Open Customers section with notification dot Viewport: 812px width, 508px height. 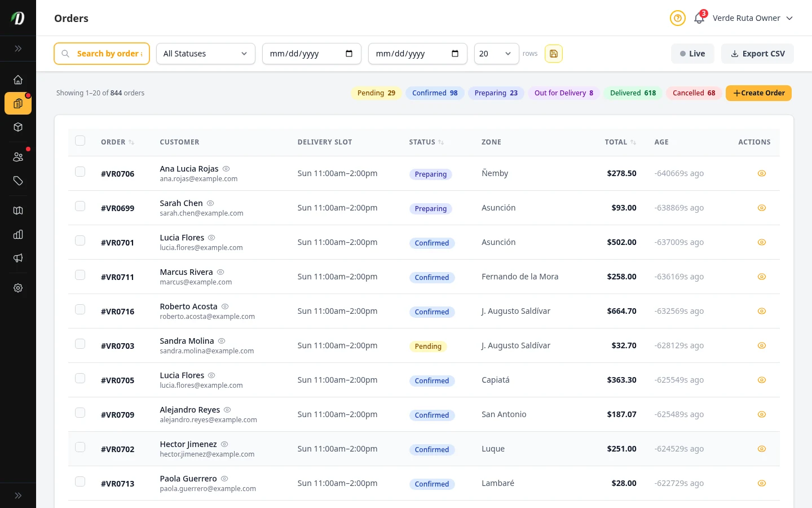point(18,157)
